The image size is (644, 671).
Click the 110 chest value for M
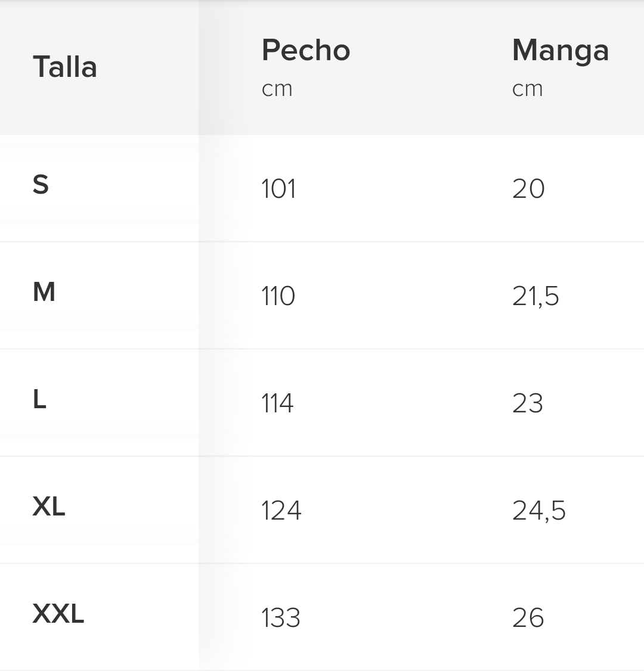[278, 296]
